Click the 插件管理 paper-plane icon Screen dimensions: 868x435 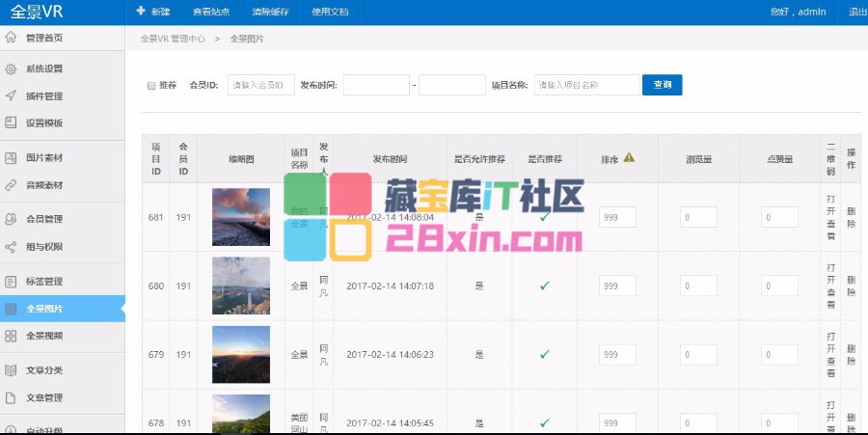click(x=11, y=96)
